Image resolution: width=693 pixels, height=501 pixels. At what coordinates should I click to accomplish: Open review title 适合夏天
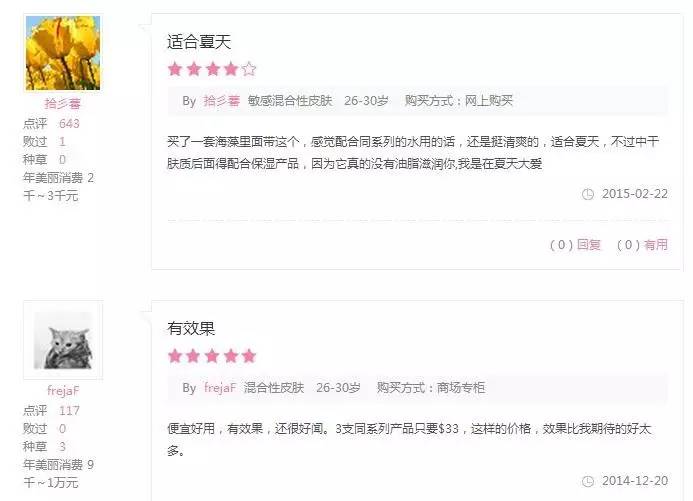199,42
